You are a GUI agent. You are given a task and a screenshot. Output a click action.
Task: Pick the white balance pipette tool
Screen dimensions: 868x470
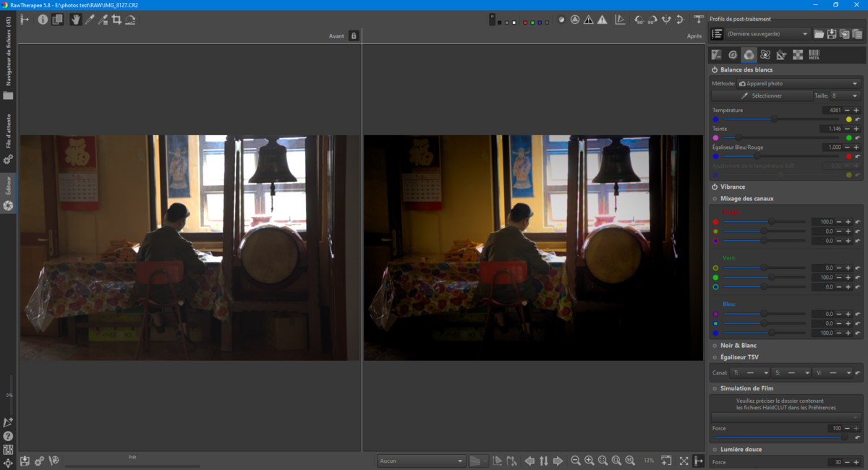89,20
